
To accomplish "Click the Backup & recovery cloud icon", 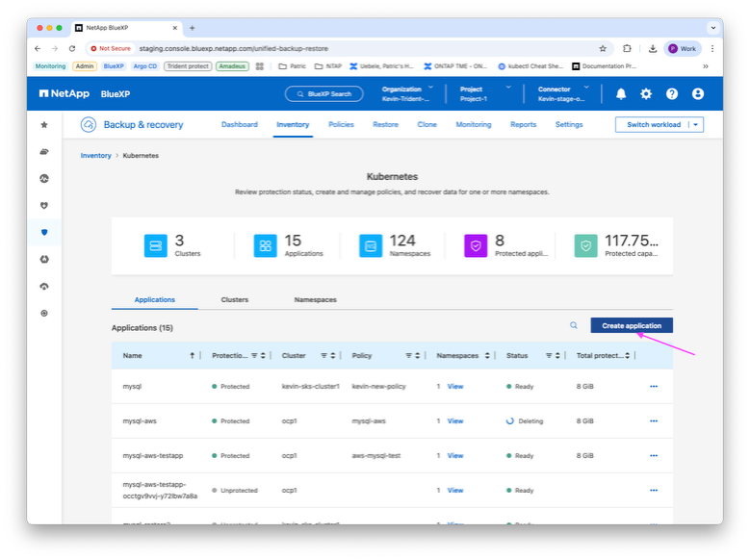I will click(89, 125).
